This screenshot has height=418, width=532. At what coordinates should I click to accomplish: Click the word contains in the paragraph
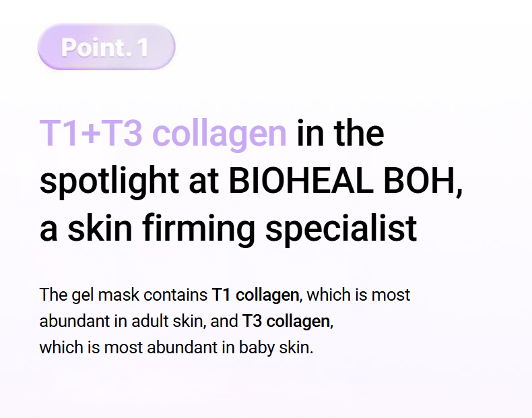(x=175, y=295)
